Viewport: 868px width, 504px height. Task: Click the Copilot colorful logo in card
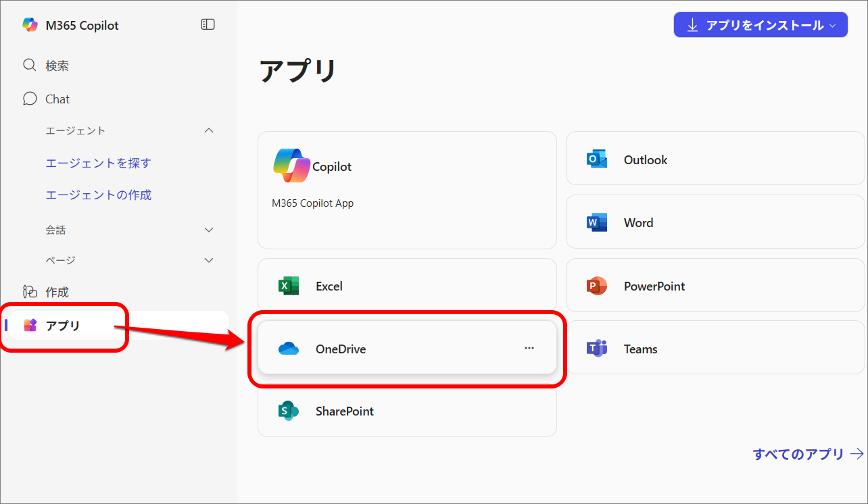(x=292, y=166)
